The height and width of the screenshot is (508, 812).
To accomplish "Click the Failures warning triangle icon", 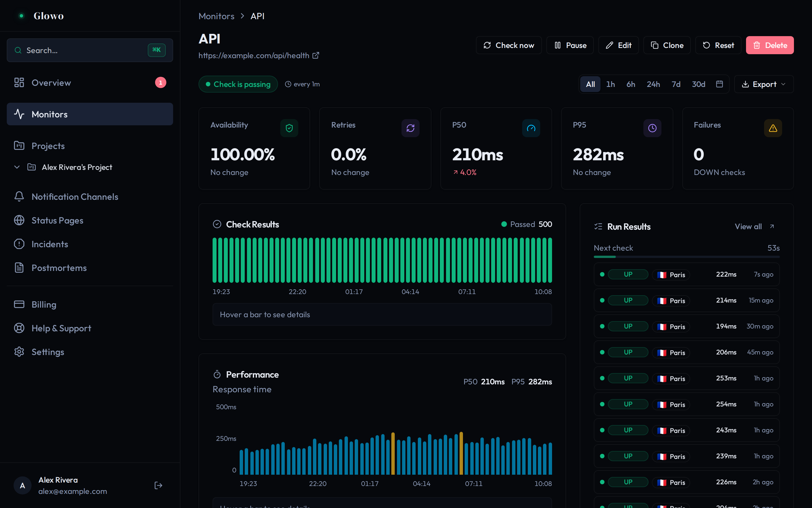I will 773,128.
